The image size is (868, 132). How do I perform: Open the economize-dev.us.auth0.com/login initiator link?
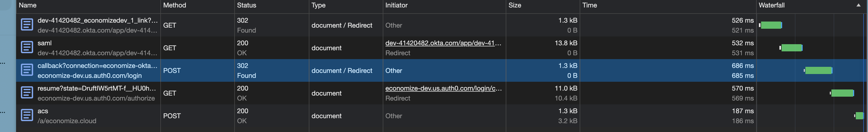coord(443,88)
